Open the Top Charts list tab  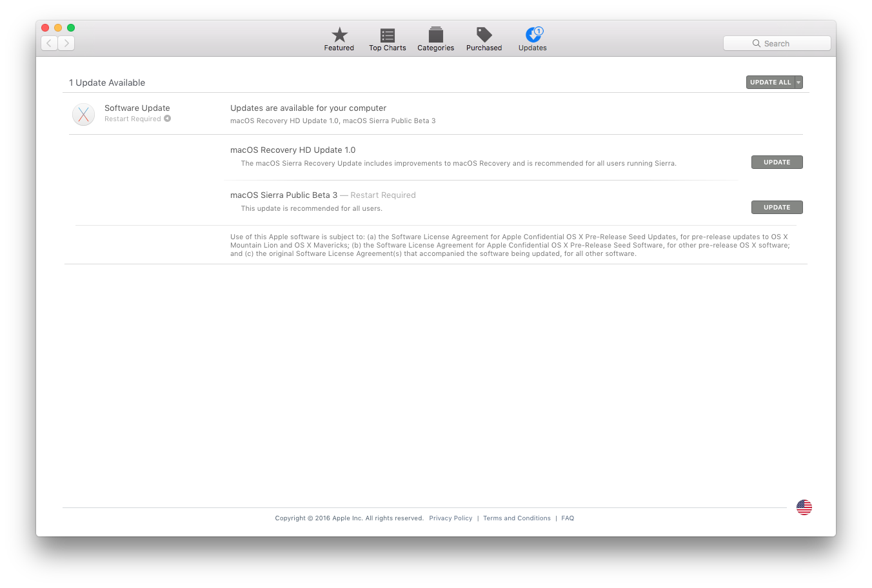click(x=388, y=39)
